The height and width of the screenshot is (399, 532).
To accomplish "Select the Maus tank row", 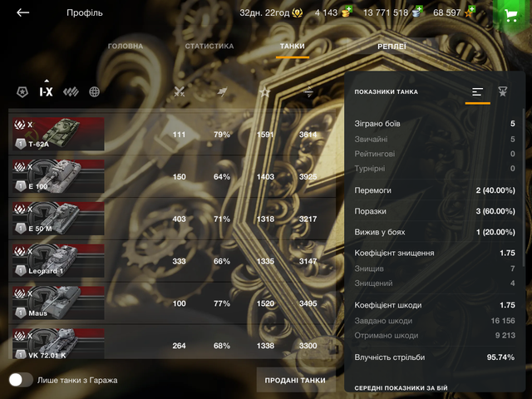I will click(172, 303).
